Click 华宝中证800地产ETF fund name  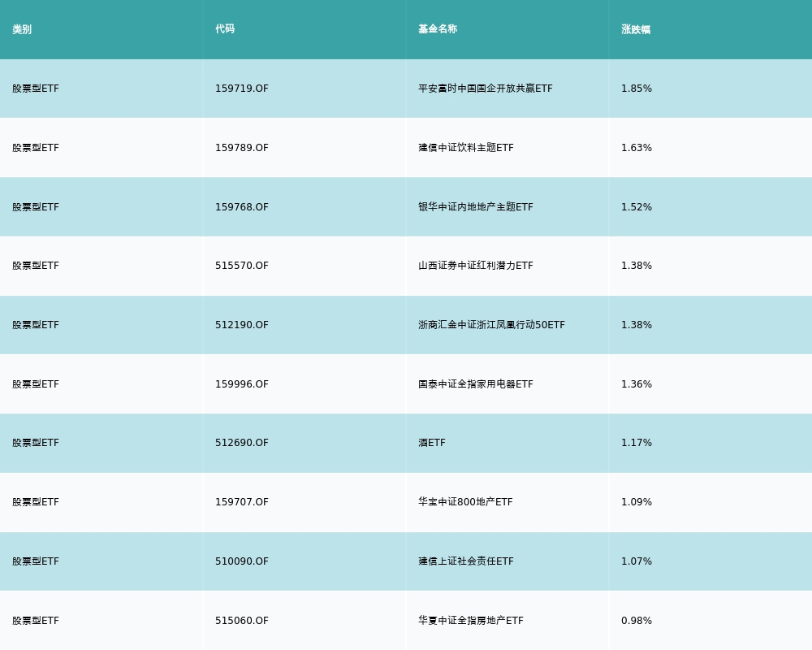coord(465,502)
